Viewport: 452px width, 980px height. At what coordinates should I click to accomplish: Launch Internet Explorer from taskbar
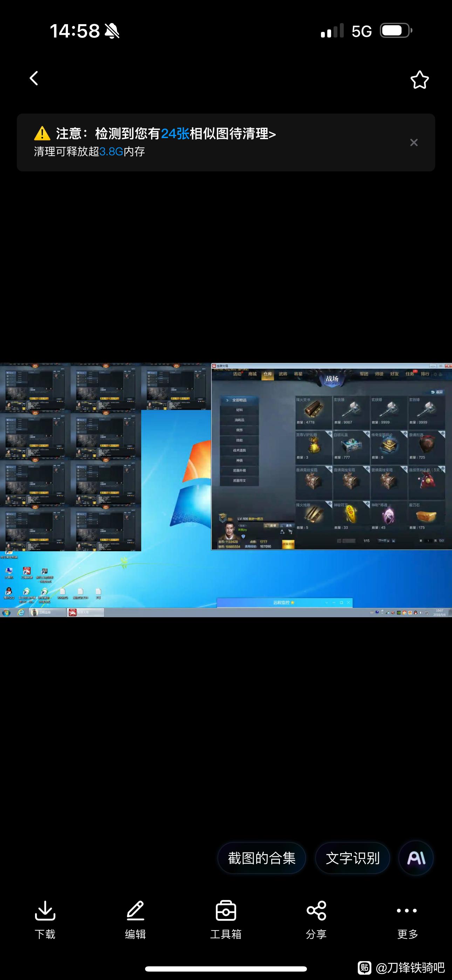click(x=21, y=613)
